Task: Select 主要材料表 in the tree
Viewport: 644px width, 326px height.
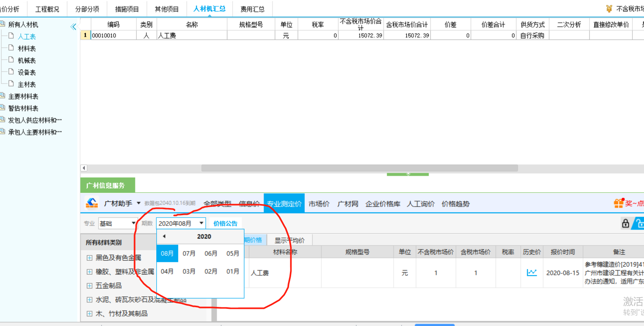Action: [23, 96]
